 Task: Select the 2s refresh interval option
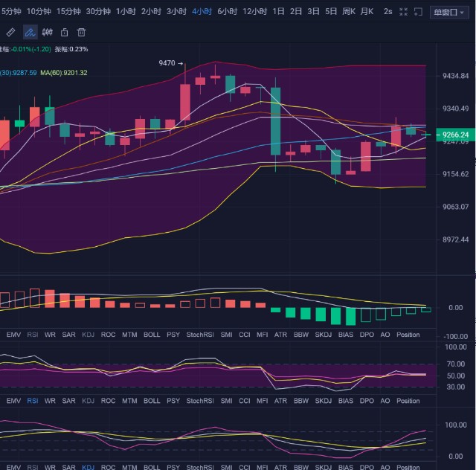tap(387, 12)
